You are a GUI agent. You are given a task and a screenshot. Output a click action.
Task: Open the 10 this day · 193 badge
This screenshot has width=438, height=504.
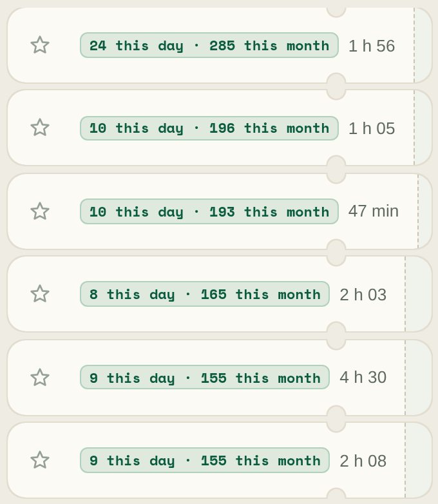point(209,211)
